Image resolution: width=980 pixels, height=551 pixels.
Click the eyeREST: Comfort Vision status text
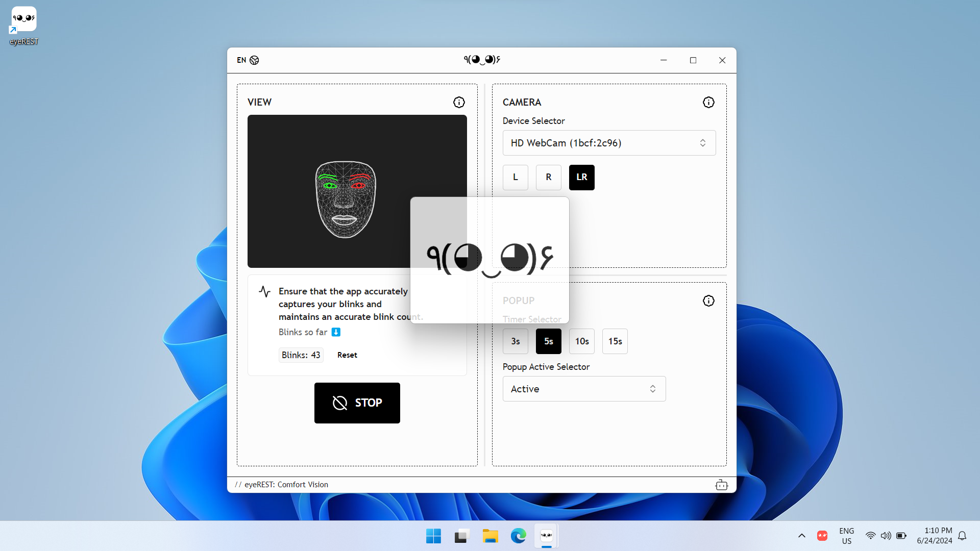[286, 485]
